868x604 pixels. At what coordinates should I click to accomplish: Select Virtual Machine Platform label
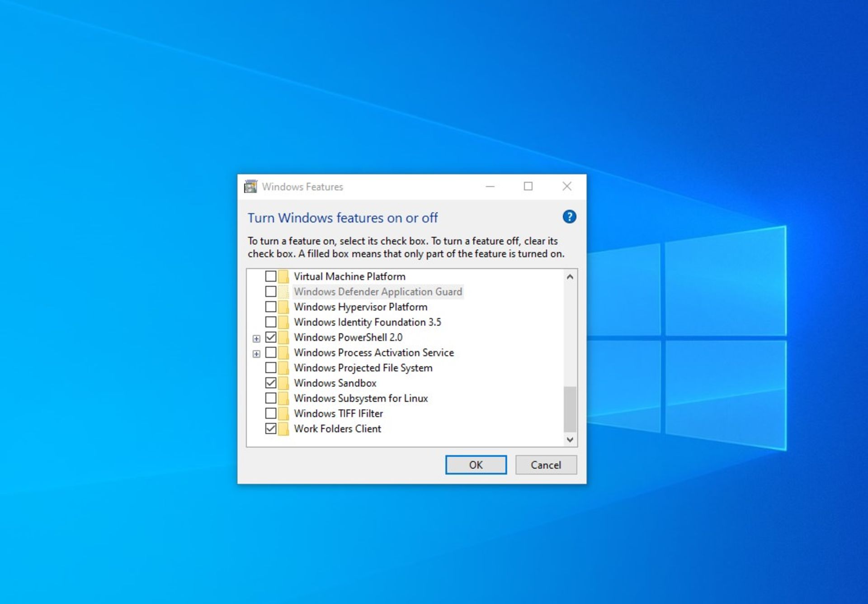[x=349, y=276]
